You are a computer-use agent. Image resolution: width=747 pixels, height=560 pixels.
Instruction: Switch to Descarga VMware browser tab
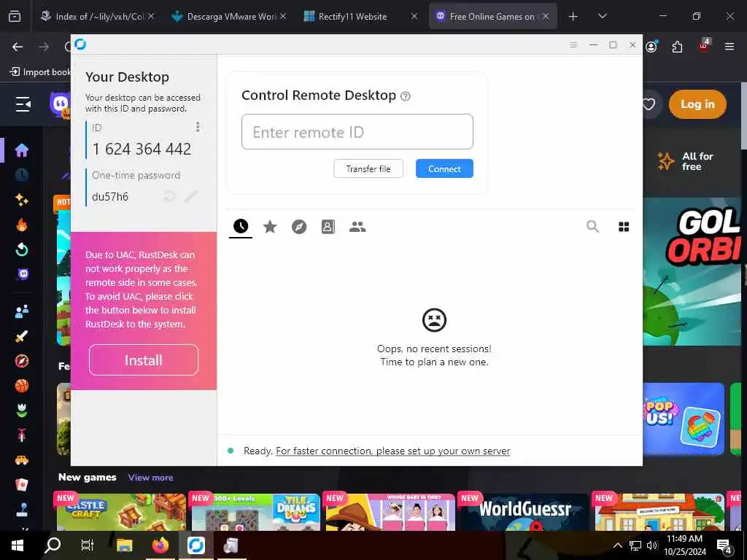click(x=230, y=16)
